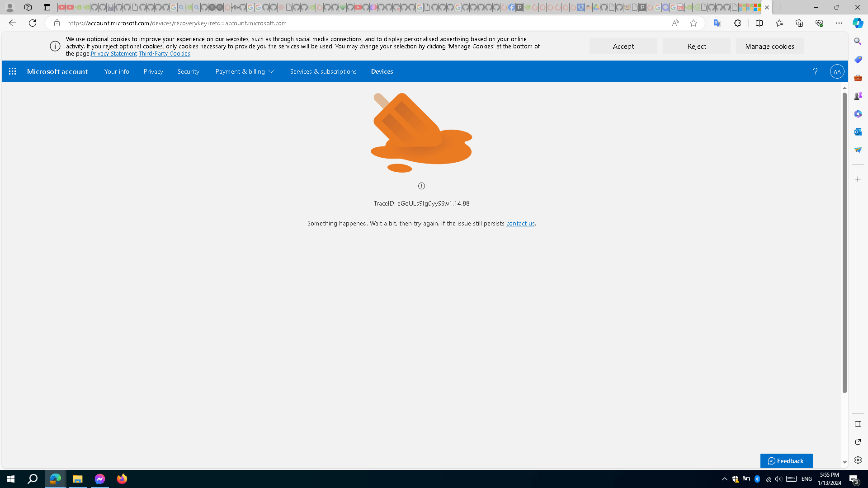Viewport: 868px width, 488px height.
Task: Add page to favorites star icon
Action: click(x=693, y=23)
